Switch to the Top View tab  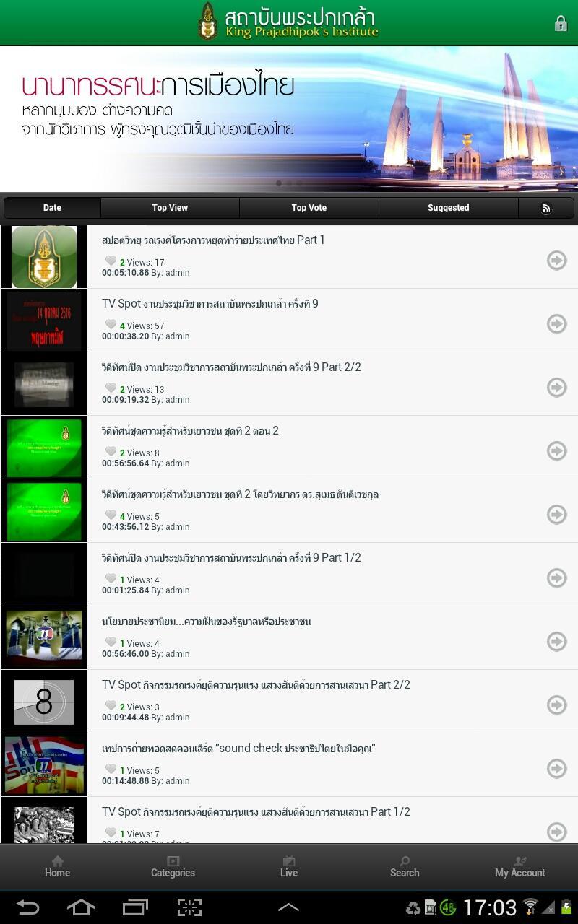(x=170, y=208)
